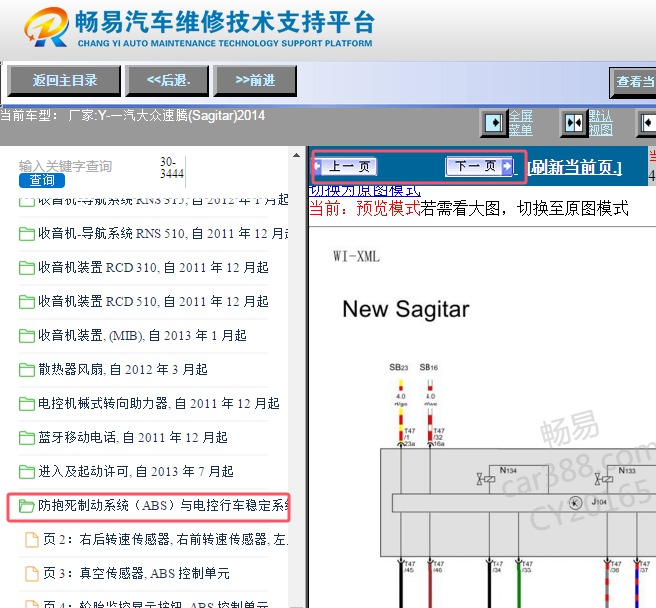Click folder icon beside 进入及起动许可
Viewport: 656px width, 608px height.
point(27,472)
